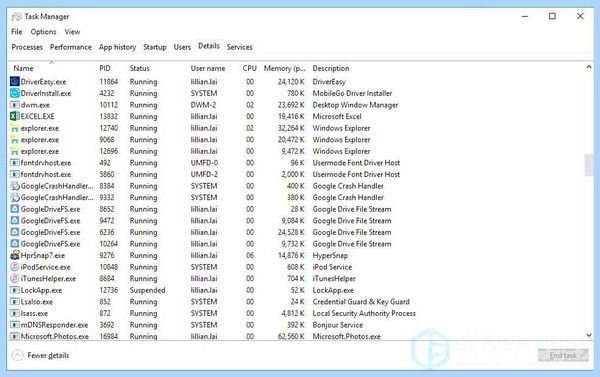Select first GoogleCrashHandler process icon
Image resolution: width=600 pixels, height=377 pixels.
pyautogui.click(x=15, y=186)
